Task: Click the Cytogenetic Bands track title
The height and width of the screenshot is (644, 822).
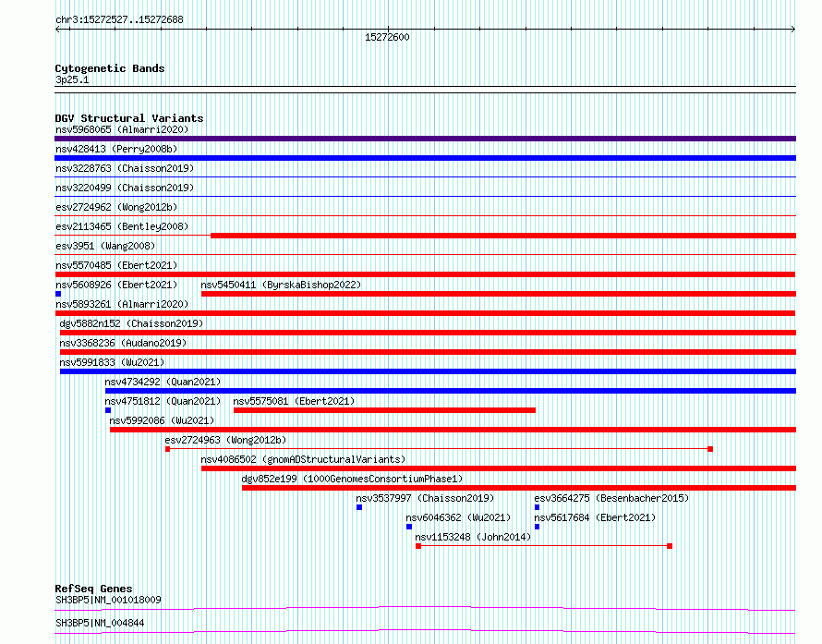Action: [110, 68]
